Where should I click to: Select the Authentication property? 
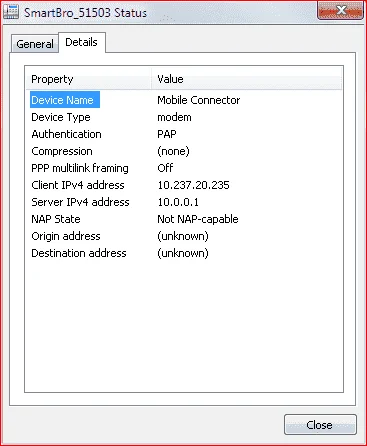coord(66,134)
